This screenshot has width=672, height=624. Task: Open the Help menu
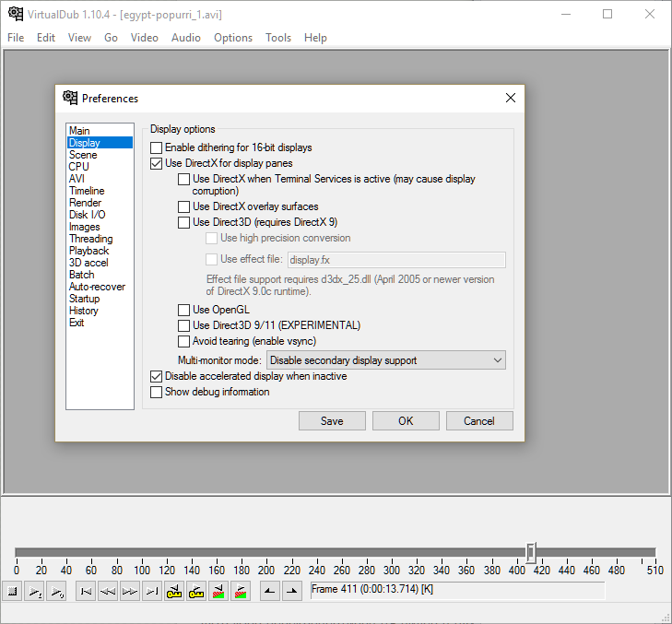(x=315, y=38)
